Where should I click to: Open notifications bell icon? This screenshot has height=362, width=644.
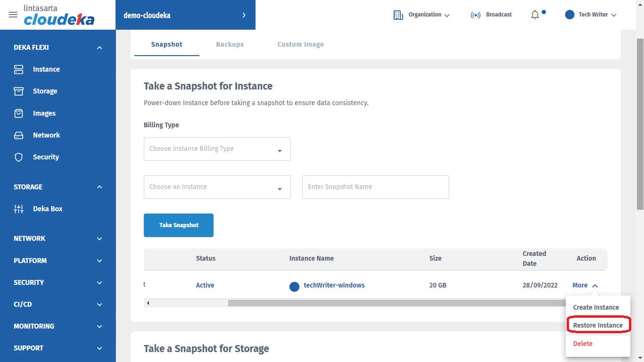pyautogui.click(x=535, y=15)
